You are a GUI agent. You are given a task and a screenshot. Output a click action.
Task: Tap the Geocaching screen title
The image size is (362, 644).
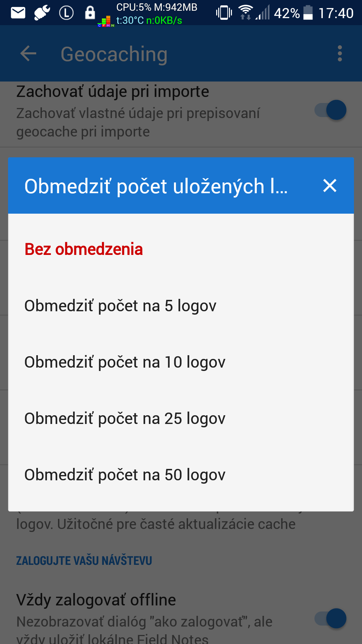(x=114, y=54)
